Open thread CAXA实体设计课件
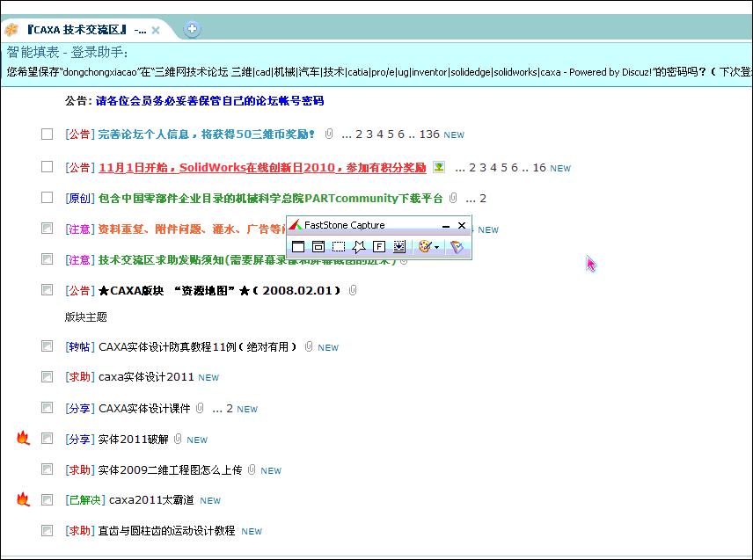 coord(144,409)
